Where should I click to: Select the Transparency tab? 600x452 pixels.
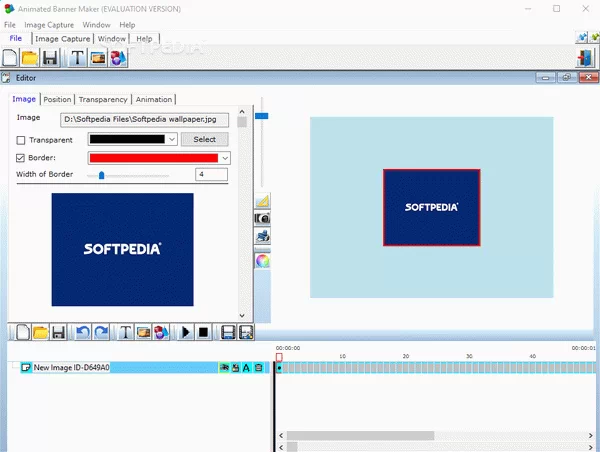(103, 100)
